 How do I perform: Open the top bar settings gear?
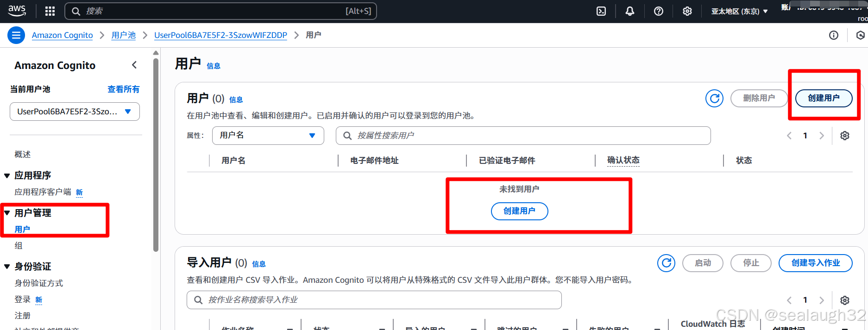pyautogui.click(x=687, y=11)
